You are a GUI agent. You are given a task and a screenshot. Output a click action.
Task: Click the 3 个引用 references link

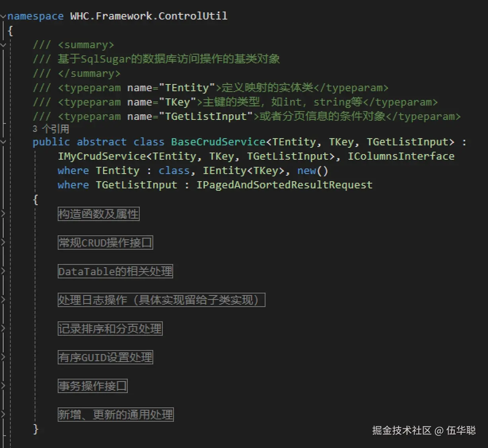pos(51,129)
